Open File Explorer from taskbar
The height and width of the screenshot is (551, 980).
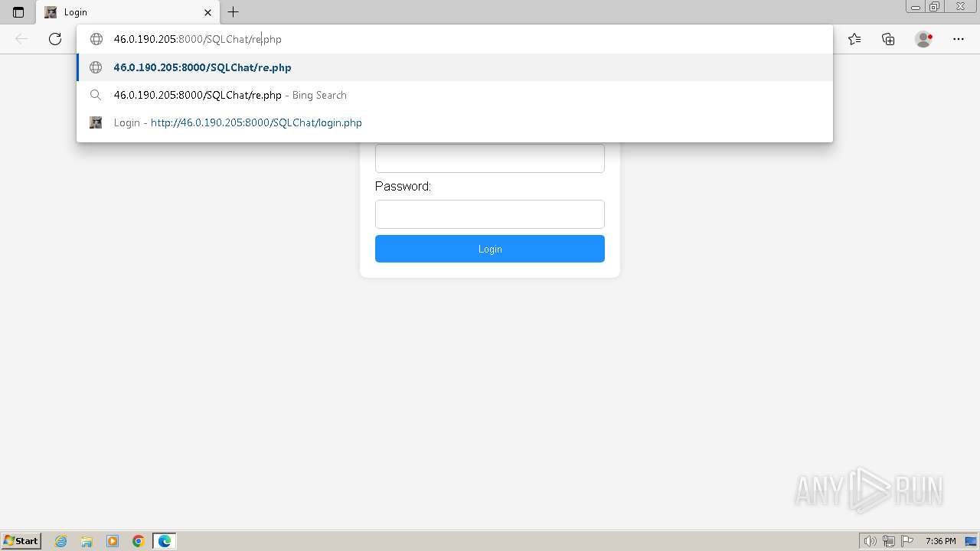[x=87, y=541]
